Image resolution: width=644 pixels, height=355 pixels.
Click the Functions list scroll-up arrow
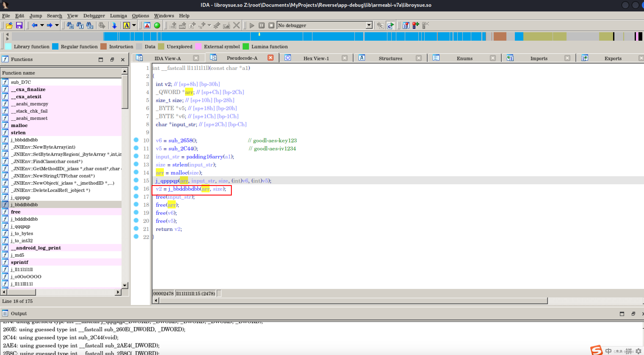(x=125, y=71)
